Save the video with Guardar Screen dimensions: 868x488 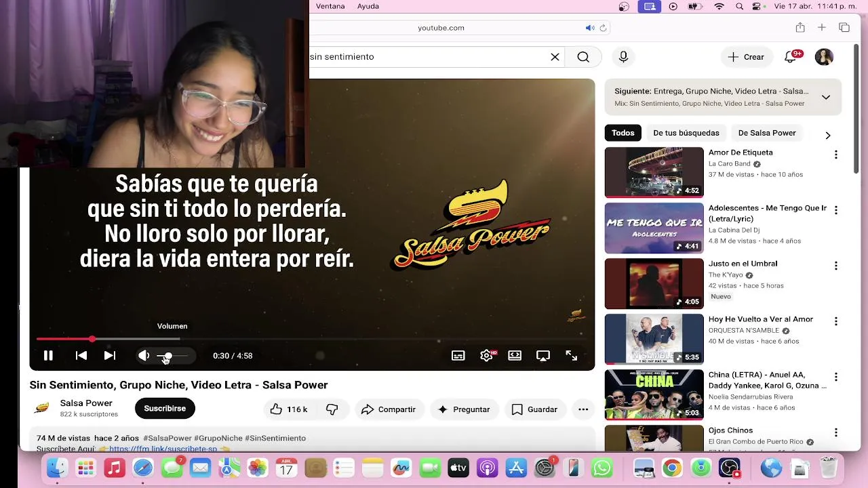(x=535, y=409)
